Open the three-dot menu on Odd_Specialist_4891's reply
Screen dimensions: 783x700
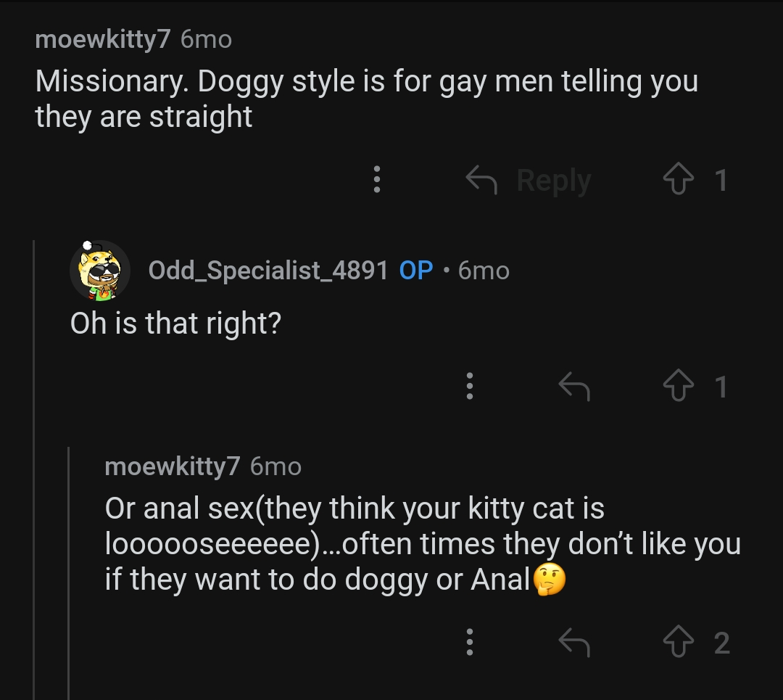pyautogui.click(x=469, y=387)
